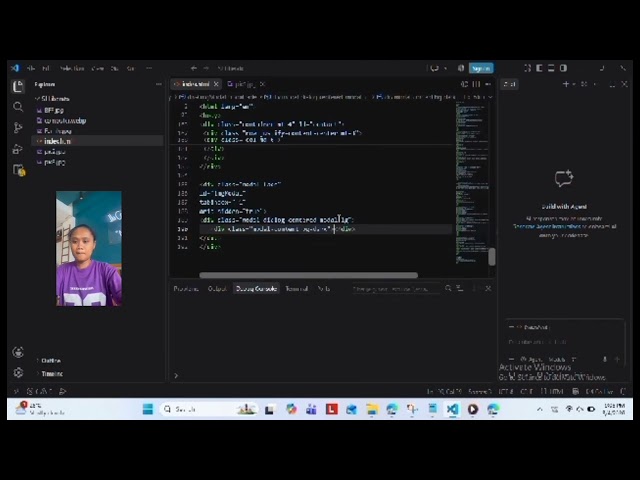The width and height of the screenshot is (640, 480).
Task: Switch to the Problems panel tab
Action: [186, 289]
